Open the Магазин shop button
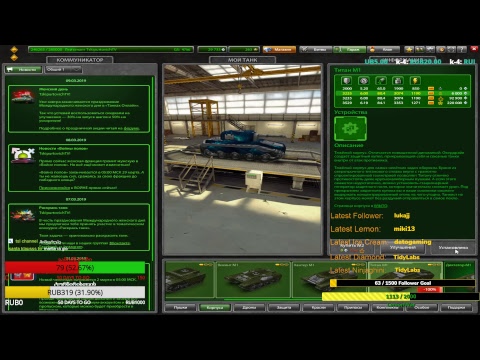Image resolution: width=480 pixels, height=360 pixels. pos(279,50)
